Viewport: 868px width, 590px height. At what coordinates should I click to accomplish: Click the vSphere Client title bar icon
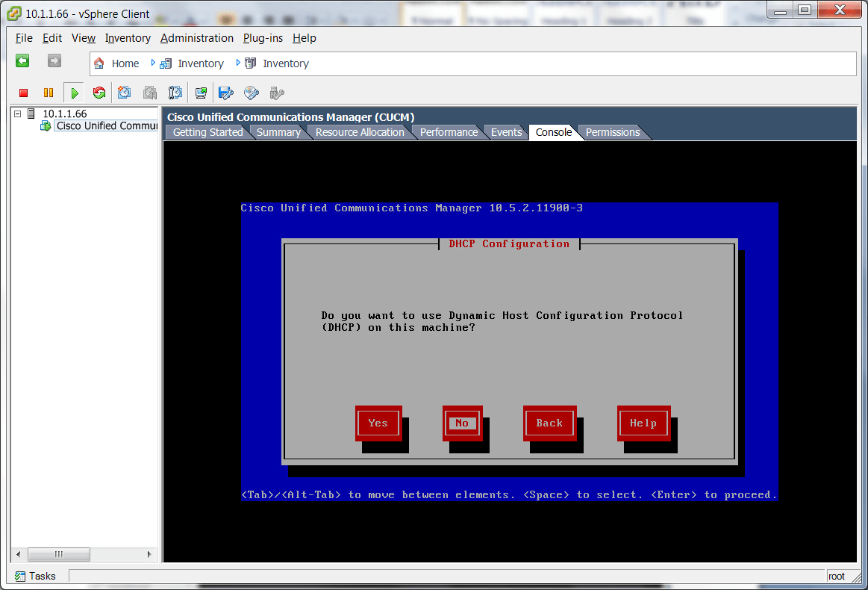coord(14,13)
